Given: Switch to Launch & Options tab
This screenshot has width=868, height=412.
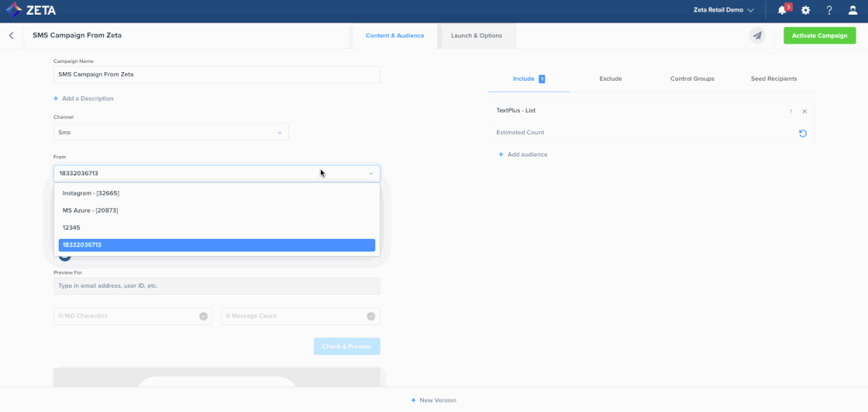Looking at the screenshot, I should point(476,36).
